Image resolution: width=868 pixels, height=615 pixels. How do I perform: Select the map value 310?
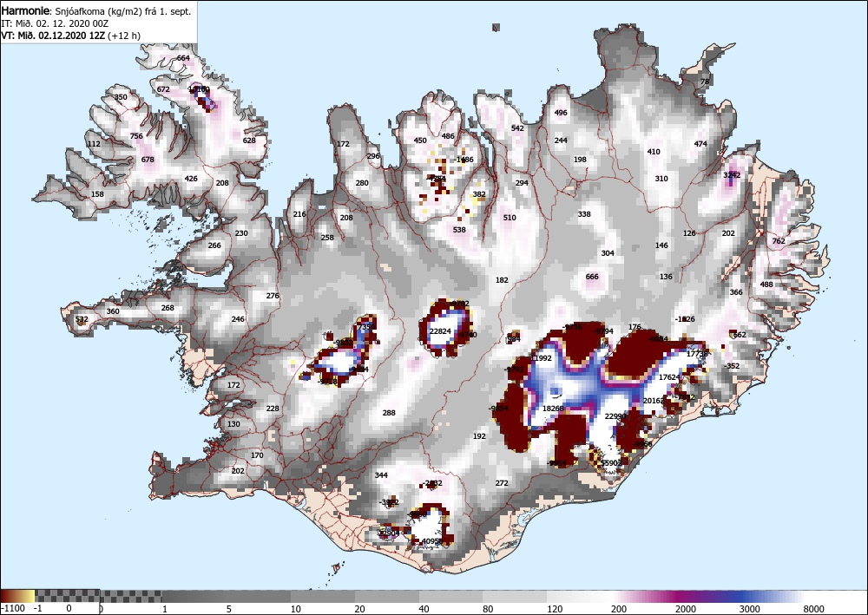[x=661, y=179]
